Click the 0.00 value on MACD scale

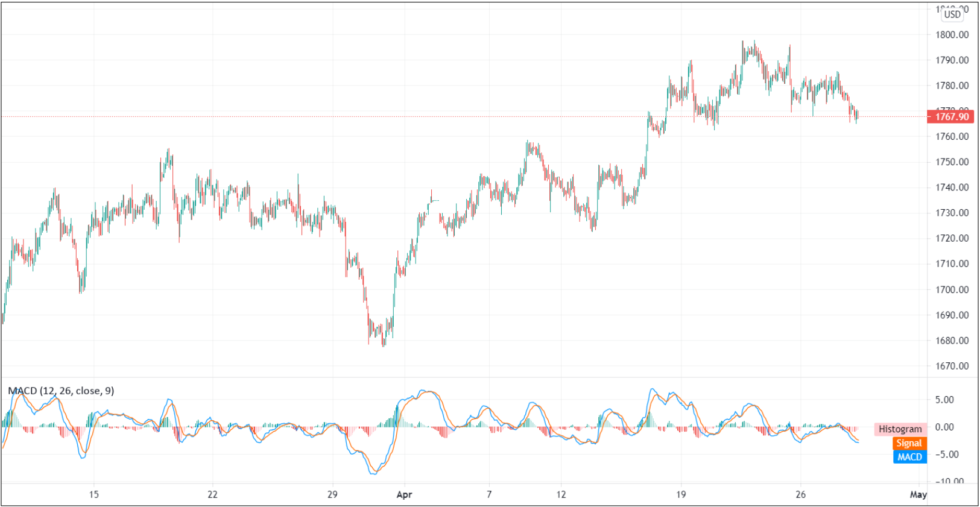(x=944, y=427)
